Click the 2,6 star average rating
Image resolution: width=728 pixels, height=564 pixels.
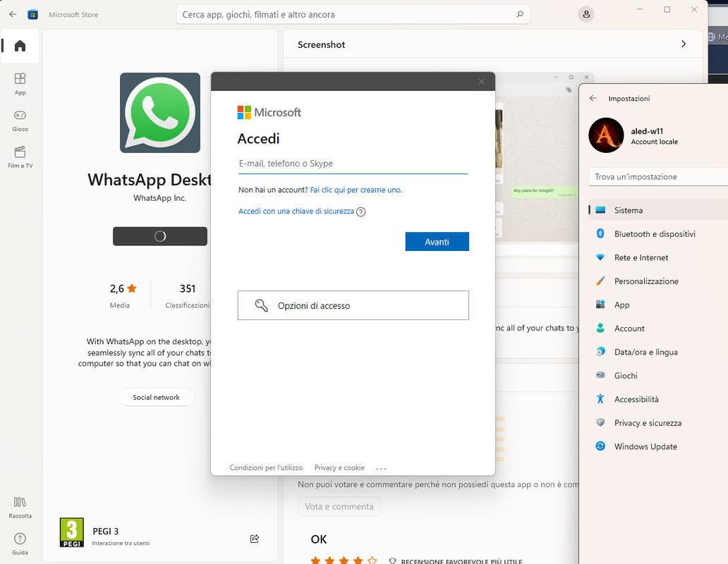coord(123,289)
